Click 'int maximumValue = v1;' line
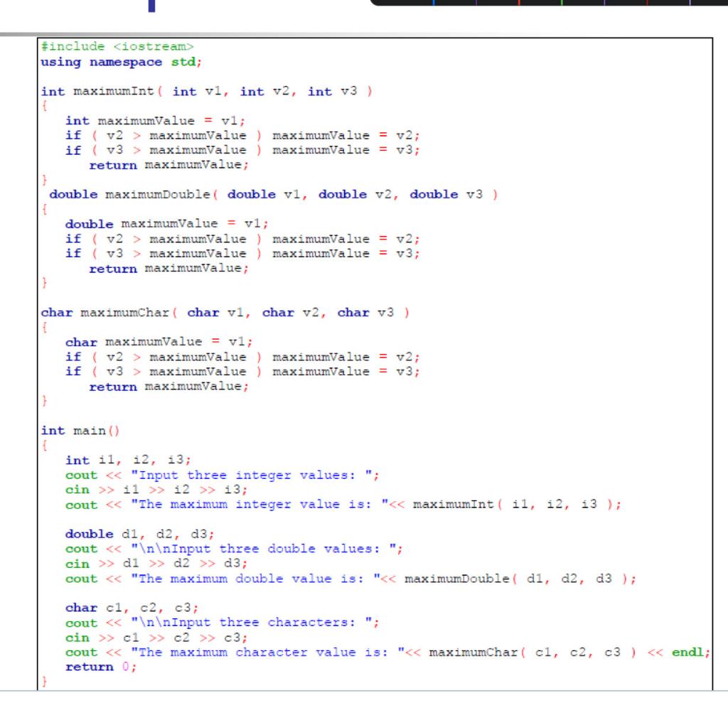 pos(155,121)
